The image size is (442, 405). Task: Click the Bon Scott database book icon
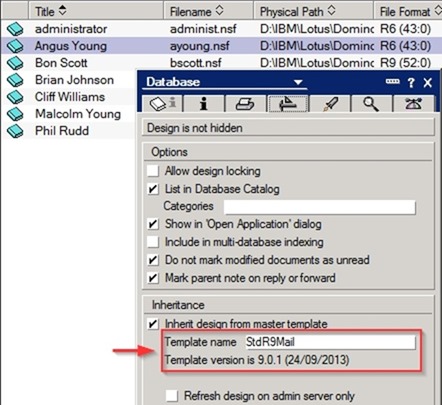click(15, 63)
